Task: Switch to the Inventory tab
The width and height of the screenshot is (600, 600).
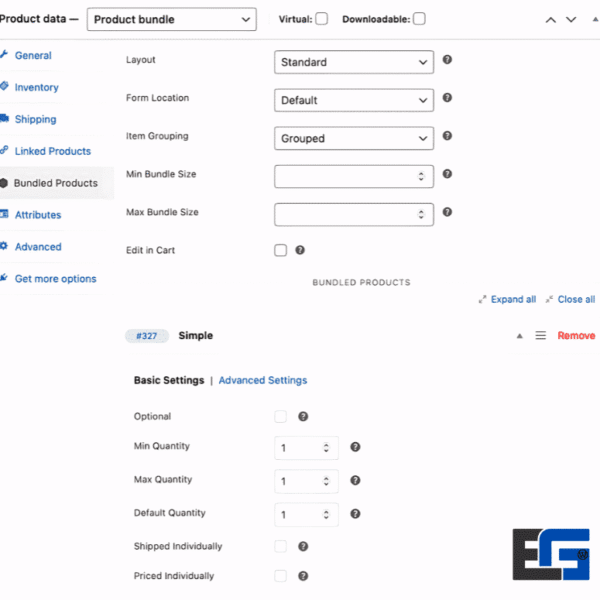Action: pos(36,87)
